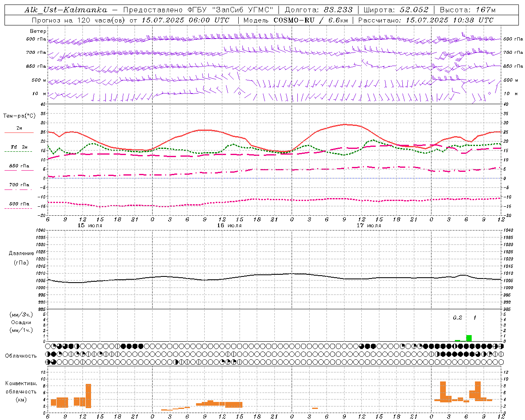Click the 16 июля date label
Screen dimensions: 525x420
click(x=229, y=226)
